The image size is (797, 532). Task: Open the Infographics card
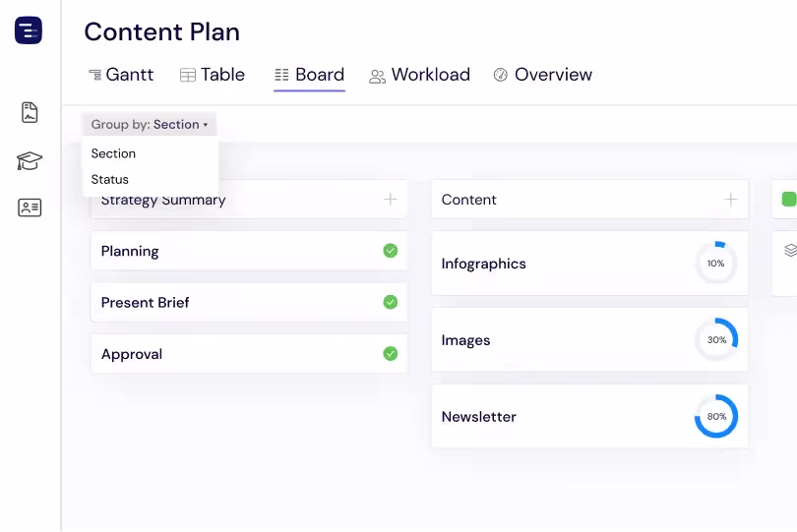pos(589,264)
